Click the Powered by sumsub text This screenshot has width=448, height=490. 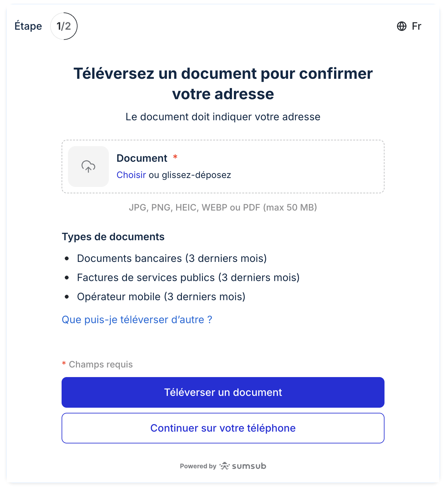tap(223, 466)
